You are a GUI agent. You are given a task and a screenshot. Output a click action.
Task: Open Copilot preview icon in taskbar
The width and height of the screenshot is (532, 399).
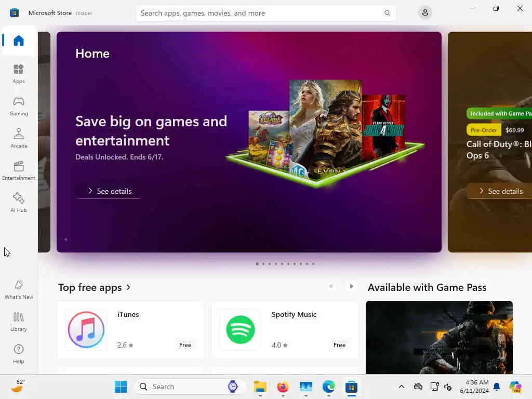tap(515, 387)
